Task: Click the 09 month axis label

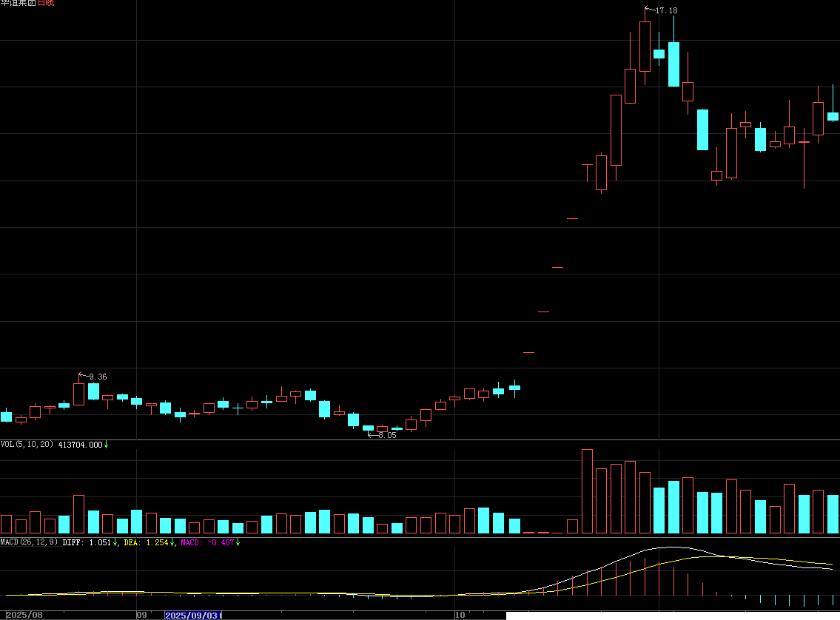Action: coord(141,615)
